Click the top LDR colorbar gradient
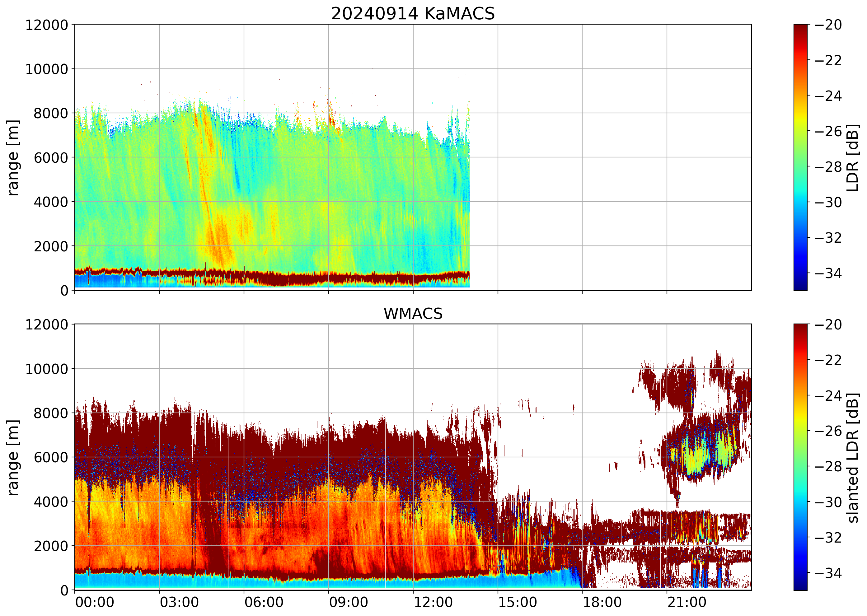Viewport: 867px width, 616px height. 800,157
